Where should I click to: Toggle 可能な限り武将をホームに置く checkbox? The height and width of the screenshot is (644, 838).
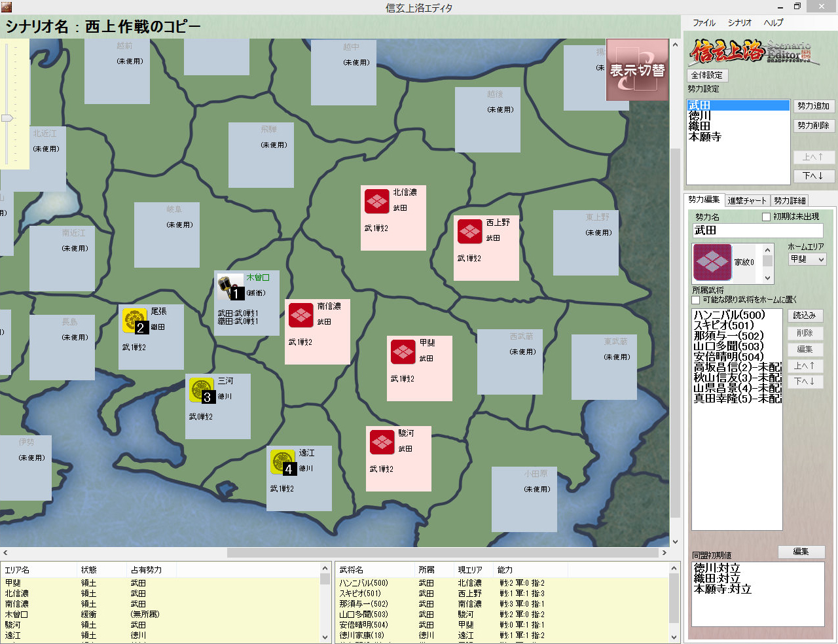[x=696, y=300]
